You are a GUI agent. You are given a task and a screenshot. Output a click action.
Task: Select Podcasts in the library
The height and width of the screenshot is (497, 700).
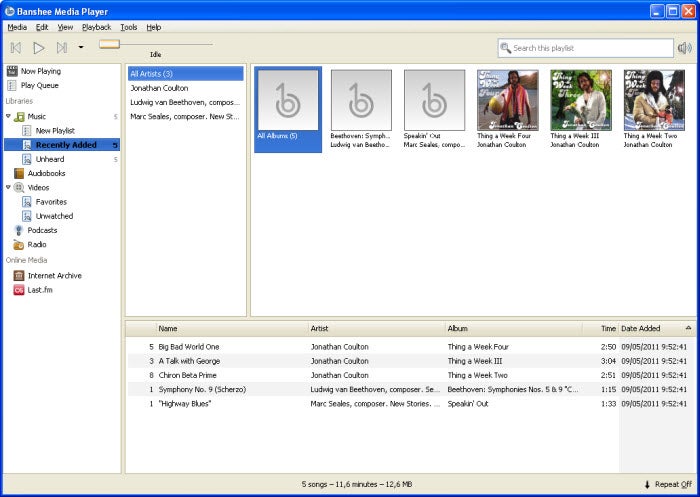pos(42,230)
